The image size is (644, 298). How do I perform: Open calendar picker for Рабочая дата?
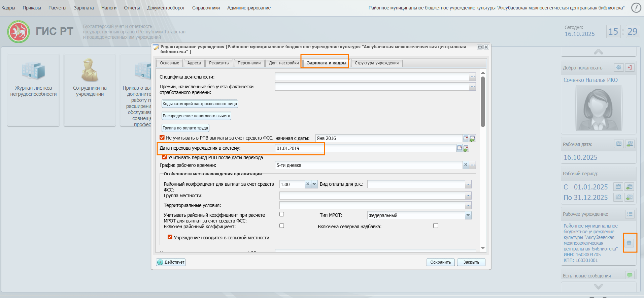(619, 144)
